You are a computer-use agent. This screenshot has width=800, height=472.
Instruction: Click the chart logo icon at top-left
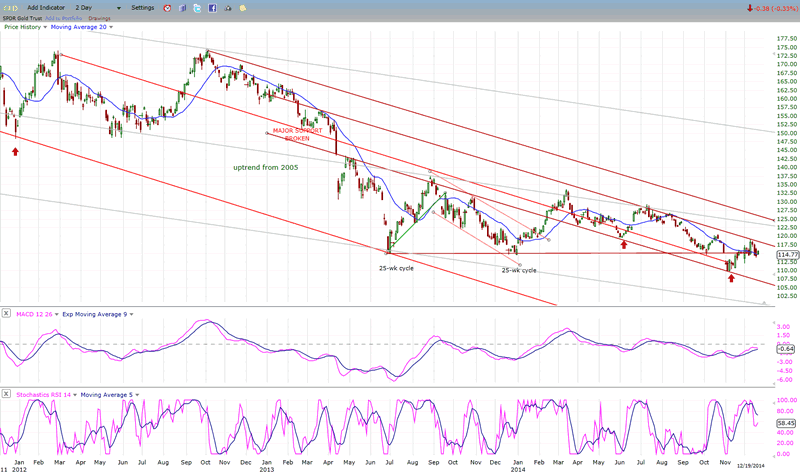[11, 8]
